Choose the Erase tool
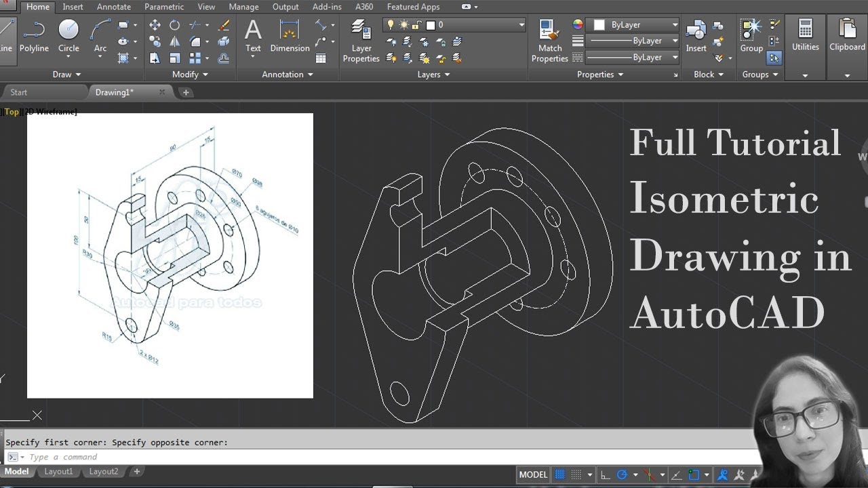868x488 pixels. click(224, 25)
